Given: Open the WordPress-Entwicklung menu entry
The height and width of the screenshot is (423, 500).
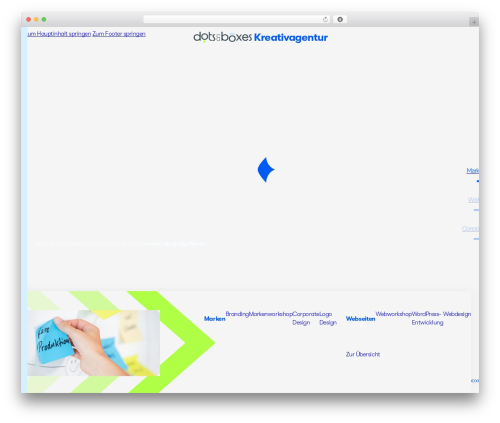Looking at the screenshot, I should 427,318.
